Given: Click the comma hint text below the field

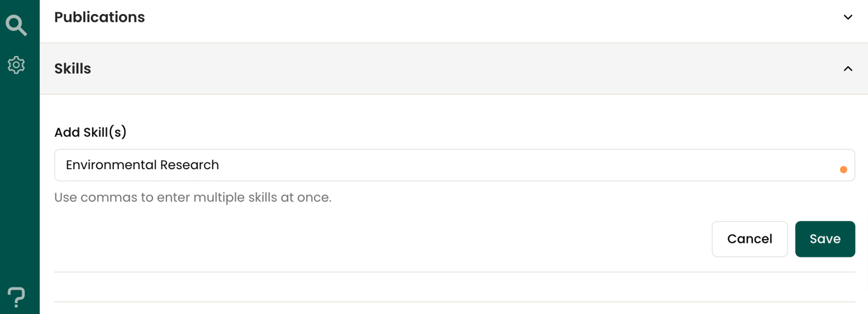Looking at the screenshot, I should (193, 198).
